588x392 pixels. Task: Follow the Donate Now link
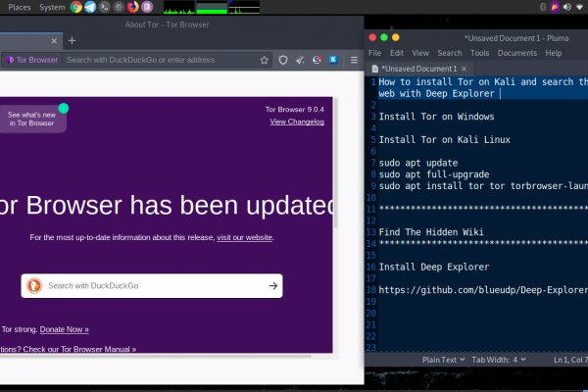click(65, 329)
